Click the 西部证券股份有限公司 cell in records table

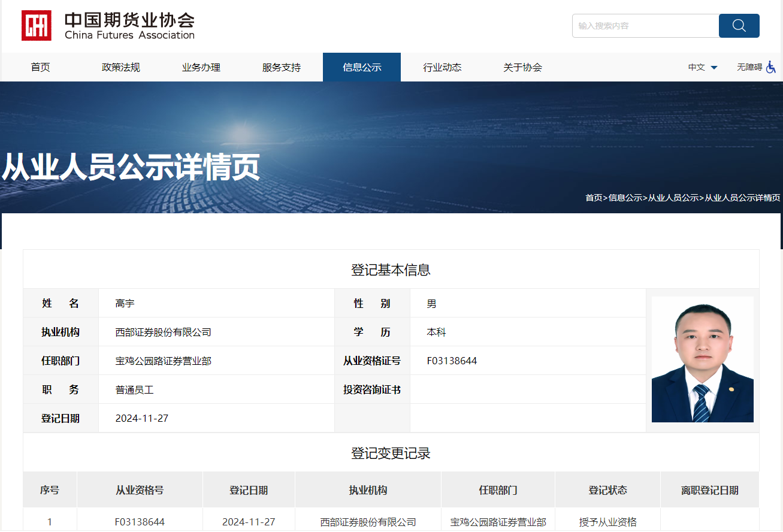click(368, 522)
